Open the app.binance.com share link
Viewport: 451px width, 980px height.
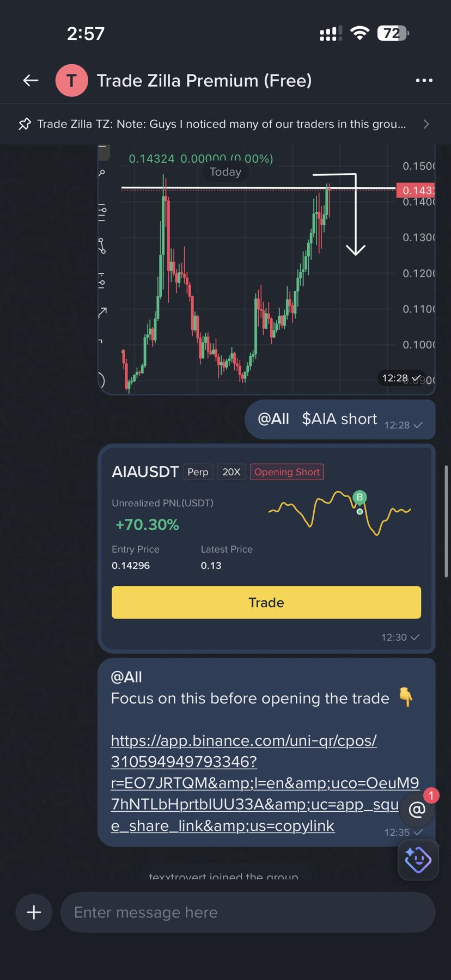[x=265, y=783]
